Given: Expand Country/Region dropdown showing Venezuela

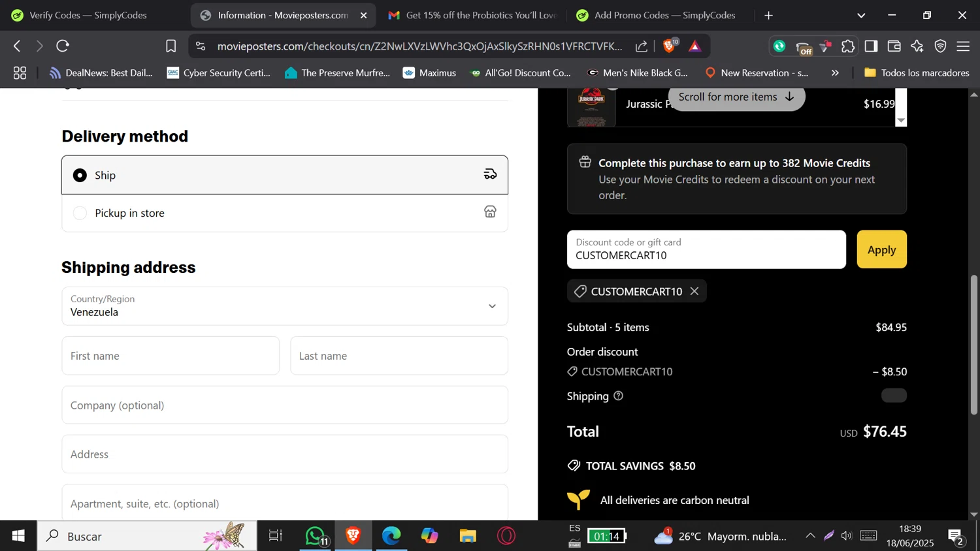Looking at the screenshot, I should click(x=285, y=306).
